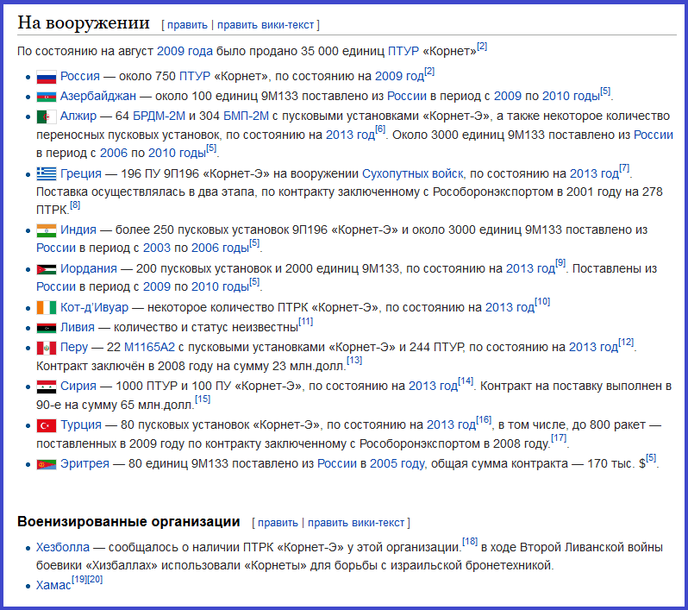The height and width of the screenshot is (610, 688).
Task: Click footnote [19] after 'Хамас'
Action: point(79,580)
